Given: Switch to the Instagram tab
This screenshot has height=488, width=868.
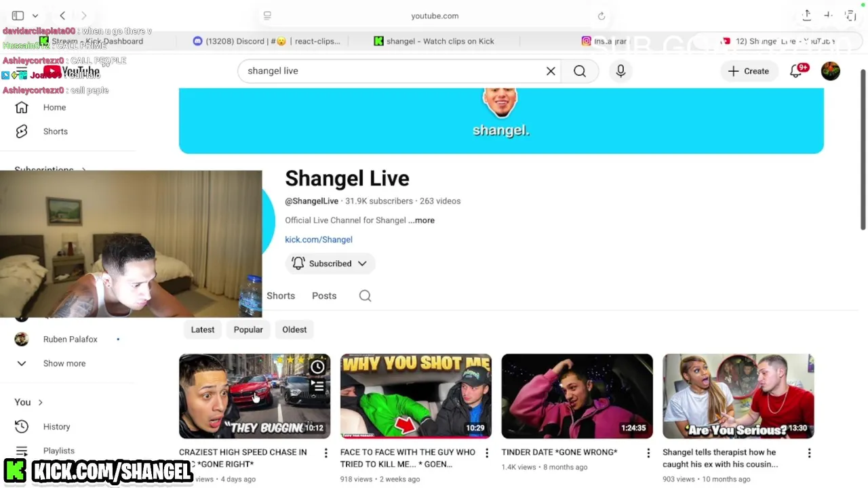Looking at the screenshot, I should 605,41.
